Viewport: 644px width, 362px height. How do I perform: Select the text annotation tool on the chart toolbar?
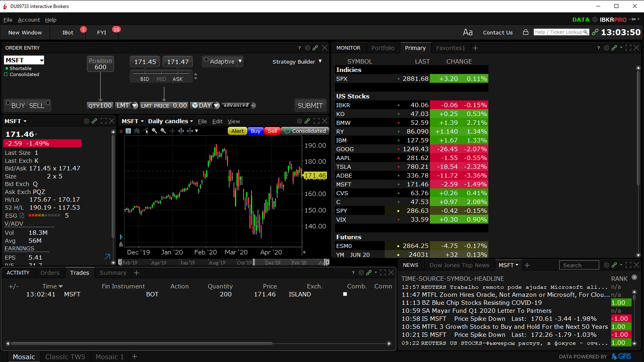point(128,131)
